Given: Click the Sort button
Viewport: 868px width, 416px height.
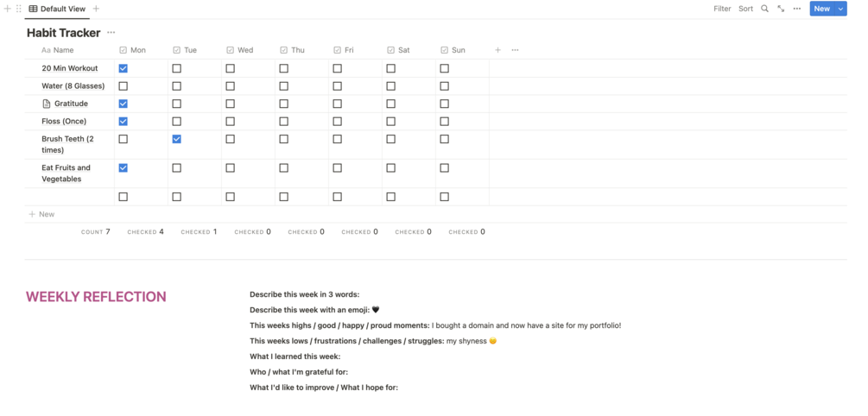Looking at the screenshot, I should coord(745,9).
